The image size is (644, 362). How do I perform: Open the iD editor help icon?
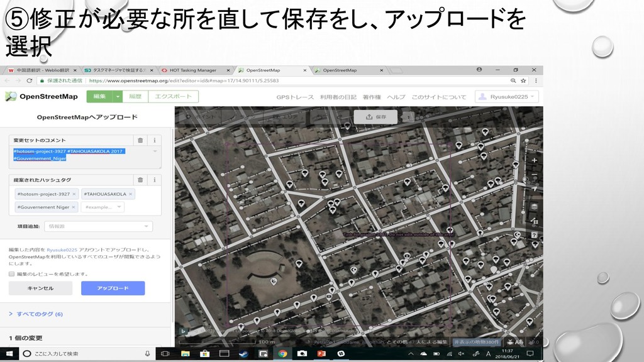tap(535, 235)
